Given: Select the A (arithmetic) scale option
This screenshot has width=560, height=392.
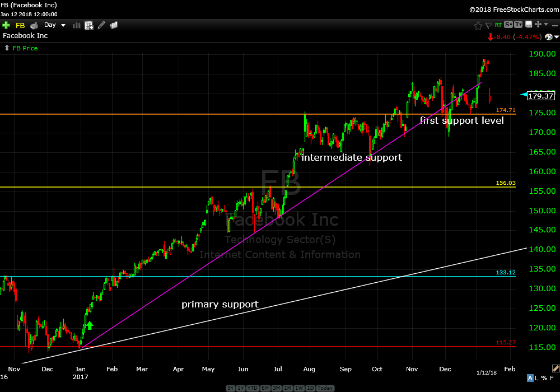Looking at the screenshot, I should 530,380.
